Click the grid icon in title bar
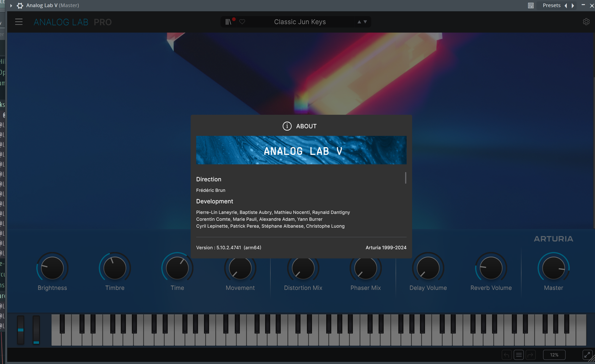 pyautogui.click(x=531, y=6)
